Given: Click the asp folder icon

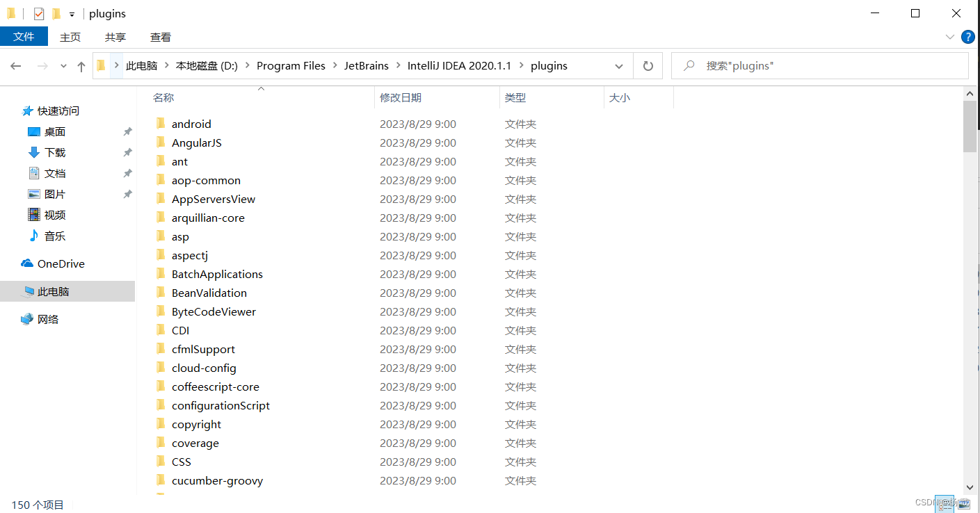Looking at the screenshot, I should click(161, 236).
